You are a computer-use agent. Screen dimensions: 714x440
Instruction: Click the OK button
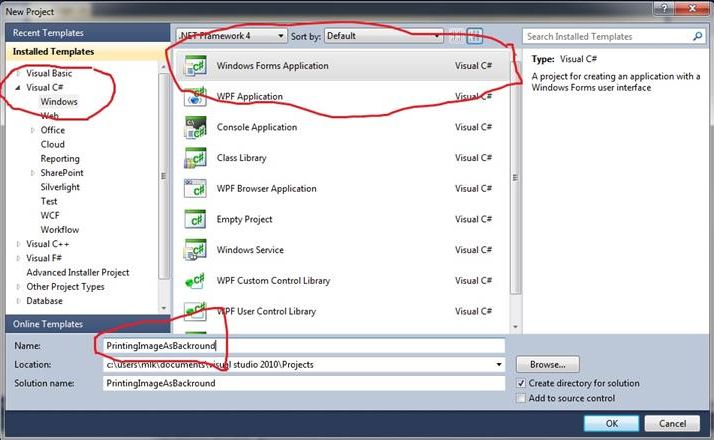pyautogui.click(x=612, y=424)
